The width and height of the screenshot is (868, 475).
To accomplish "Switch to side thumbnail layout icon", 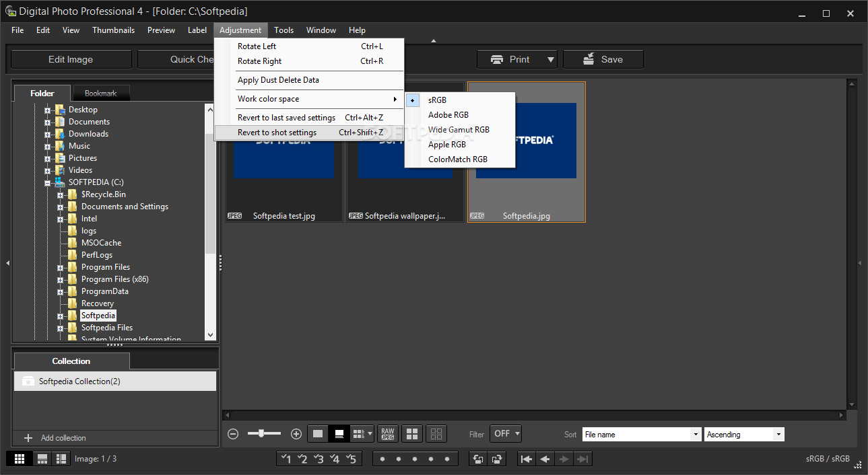I will (x=61, y=458).
